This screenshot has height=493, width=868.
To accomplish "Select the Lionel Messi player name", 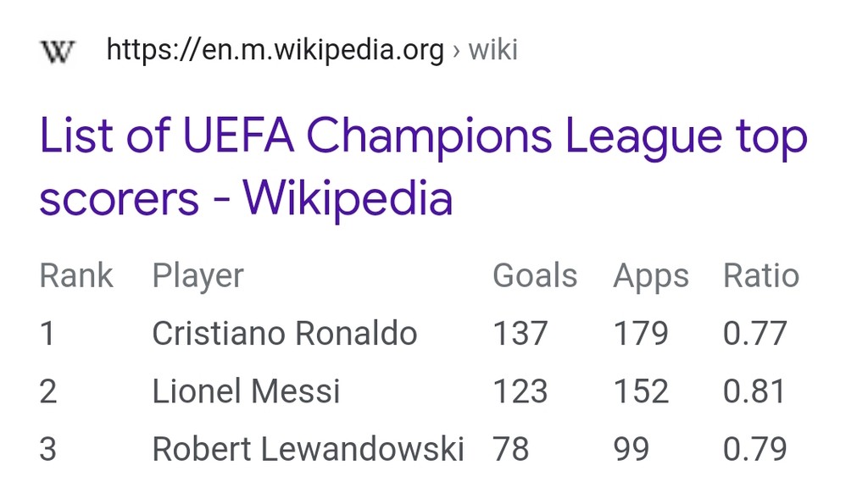I will click(x=246, y=391).
